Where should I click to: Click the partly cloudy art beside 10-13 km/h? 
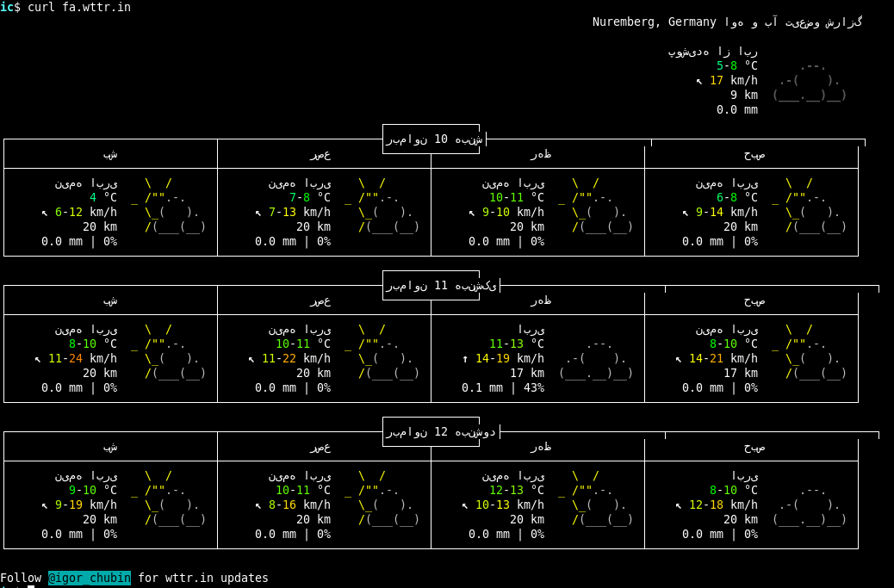pos(596,498)
